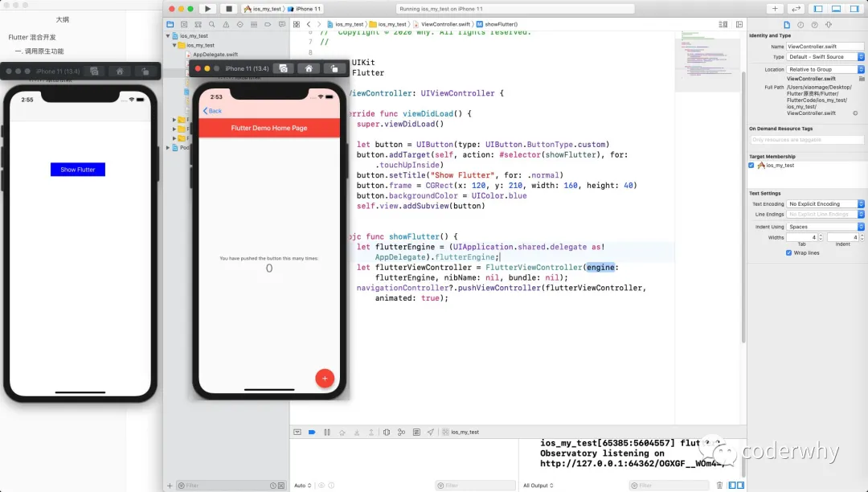Click Debug View Hierarchy icon
The image size is (868, 492).
pos(387,433)
